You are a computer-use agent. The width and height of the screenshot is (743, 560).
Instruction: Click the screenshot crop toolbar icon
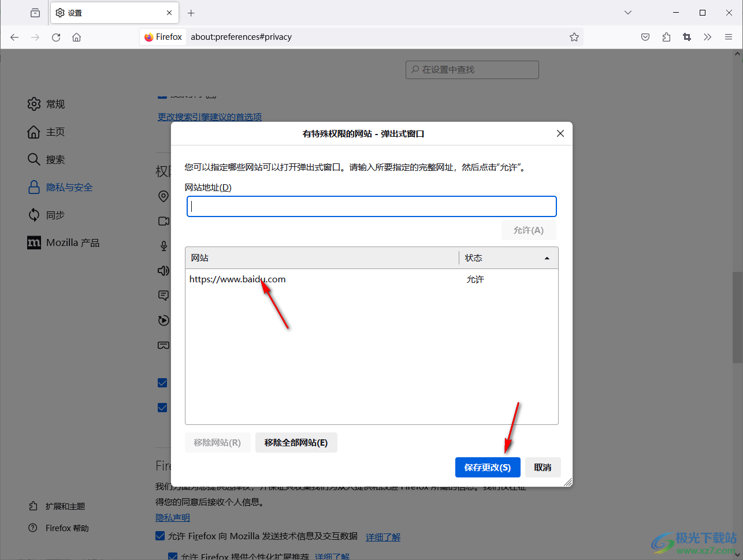point(687,37)
